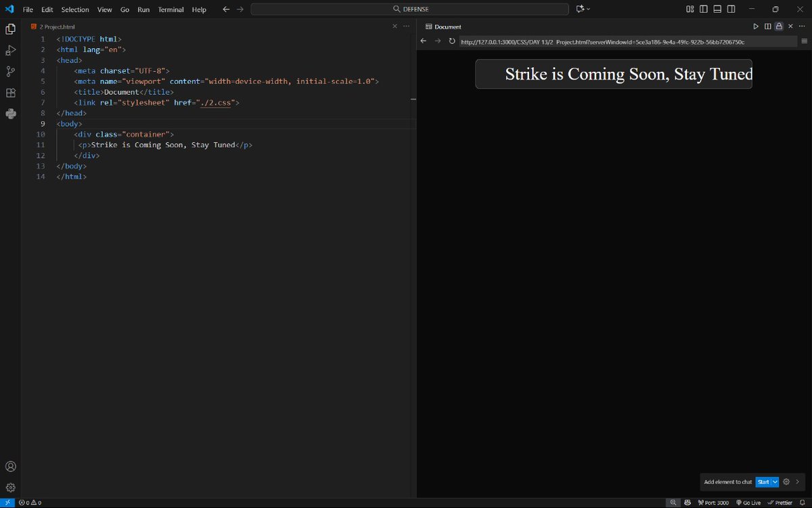812x508 pixels.
Task: Toggle the editor group lock icon
Action: [x=779, y=26]
